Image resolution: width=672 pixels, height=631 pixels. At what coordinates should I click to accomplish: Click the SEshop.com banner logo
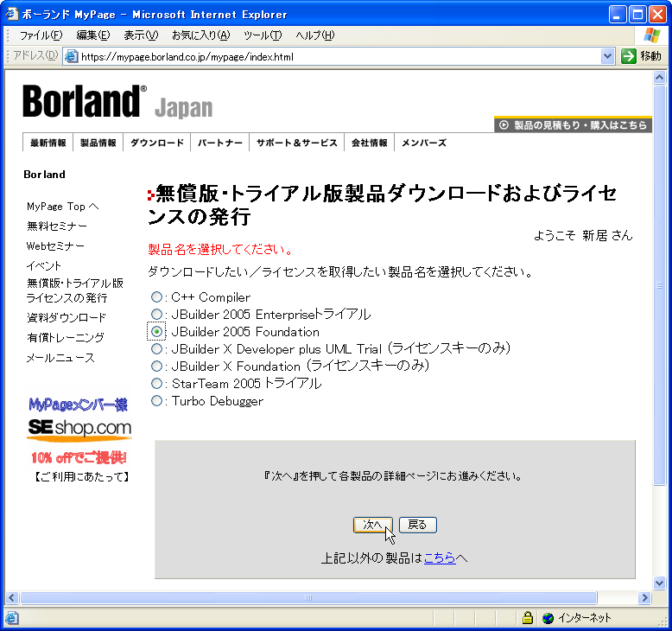tap(79, 428)
